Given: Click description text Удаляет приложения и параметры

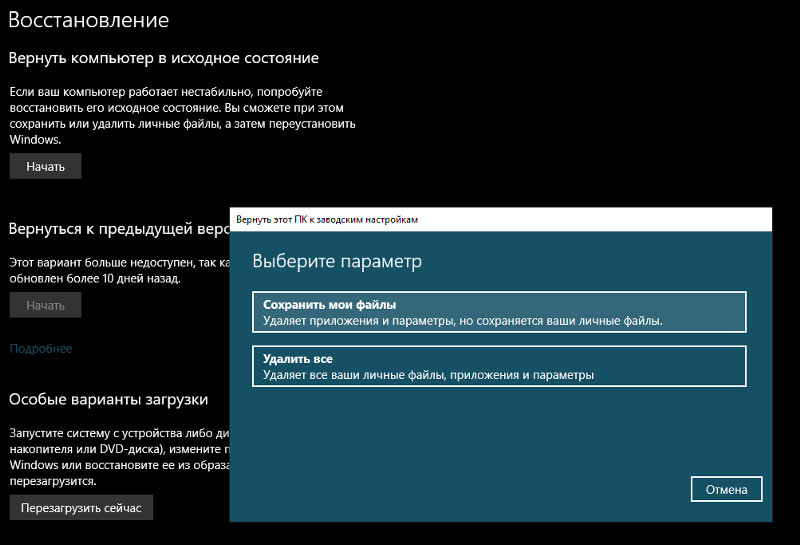Looking at the screenshot, I should pyautogui.click(x=463, y=321).
